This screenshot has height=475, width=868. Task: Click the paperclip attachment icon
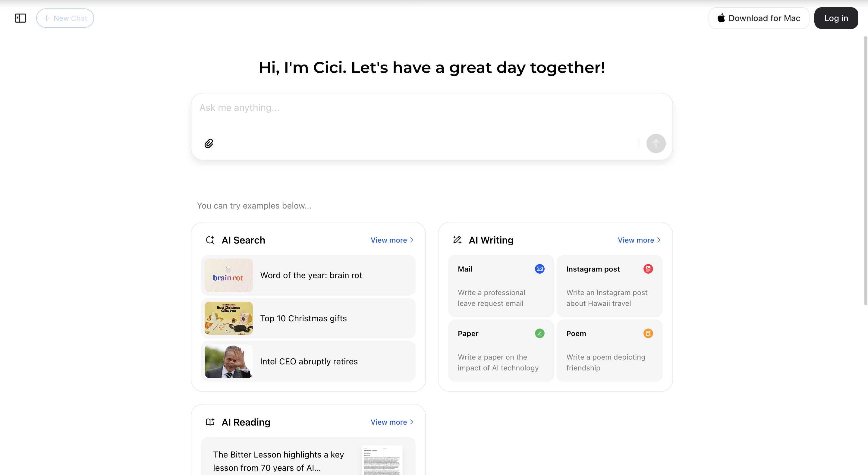(209, 143)
